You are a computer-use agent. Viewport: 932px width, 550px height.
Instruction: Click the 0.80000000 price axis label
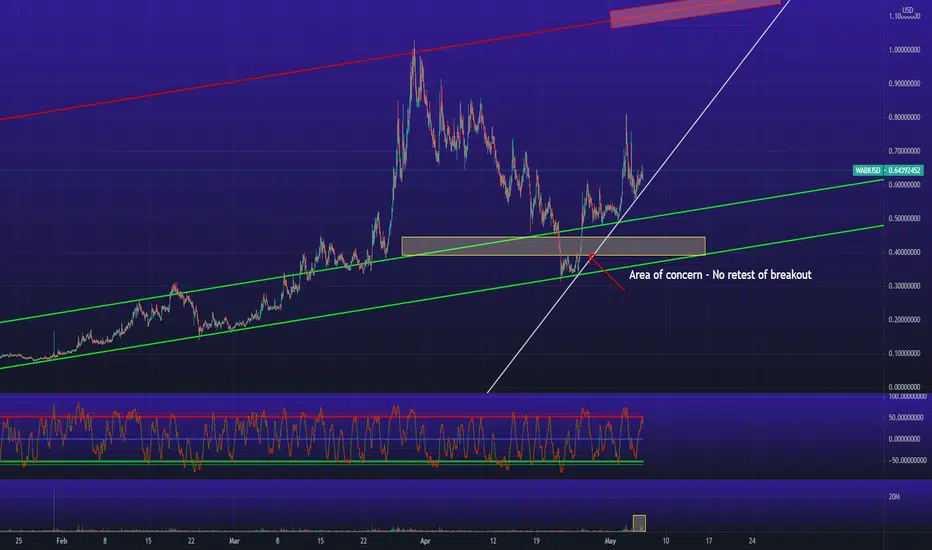905,117
